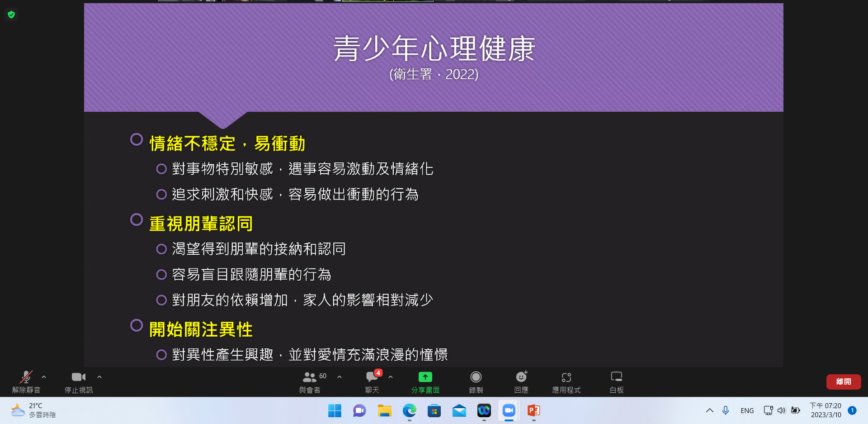
Task: Expand video options arrow beside camera
Action: pos(99,377)
